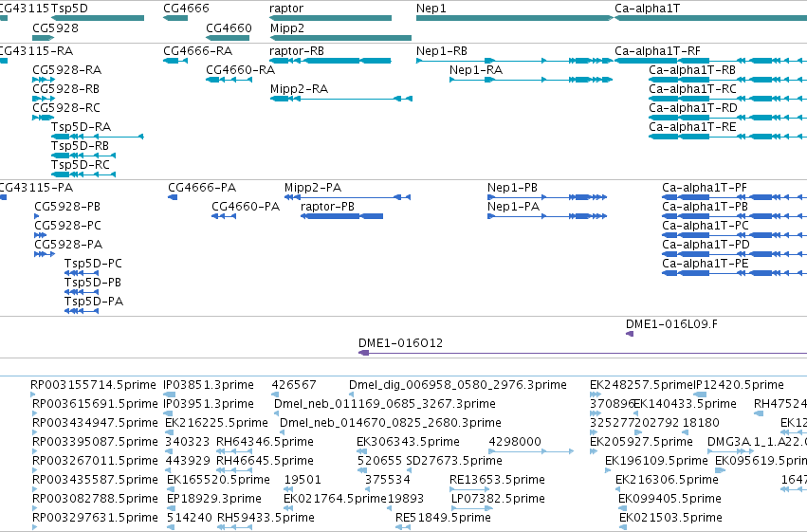
Task: Click protein CG4660-PA
Action: coord(246,207)
